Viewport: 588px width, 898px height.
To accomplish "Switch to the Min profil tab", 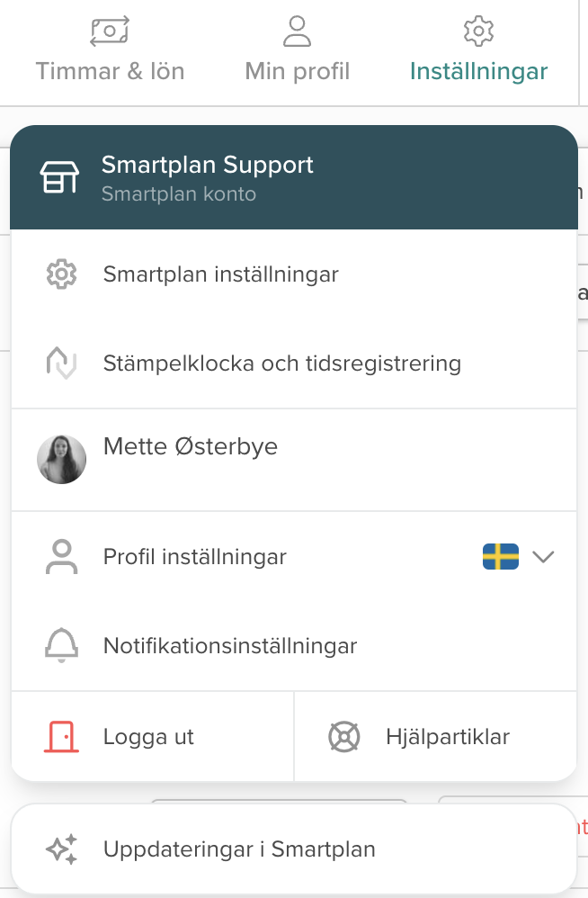I will [x=297, y=71].
